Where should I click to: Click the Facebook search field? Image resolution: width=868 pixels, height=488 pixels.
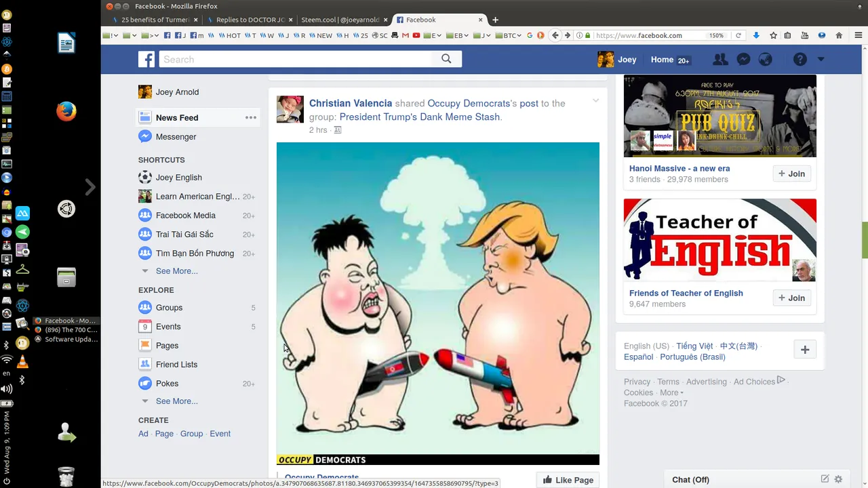(x=295, y=59)
